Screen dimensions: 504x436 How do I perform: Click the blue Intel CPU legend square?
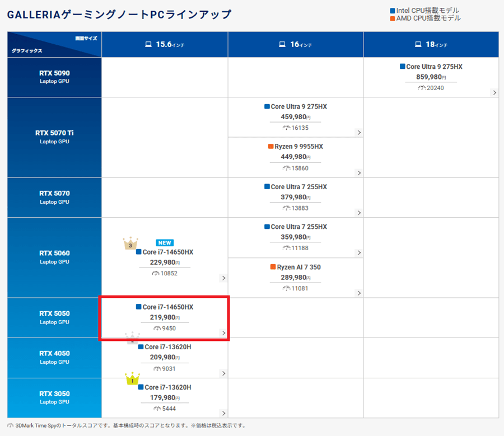(393, 11)
